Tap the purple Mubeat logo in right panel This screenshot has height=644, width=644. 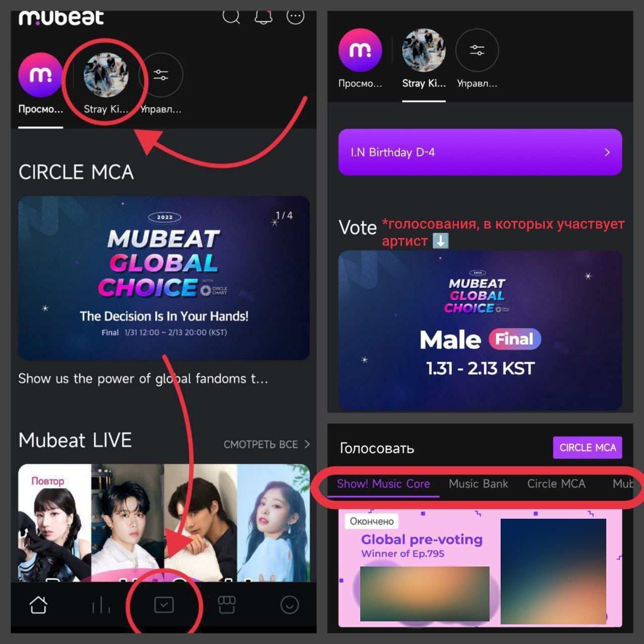(x=360, y=50)
